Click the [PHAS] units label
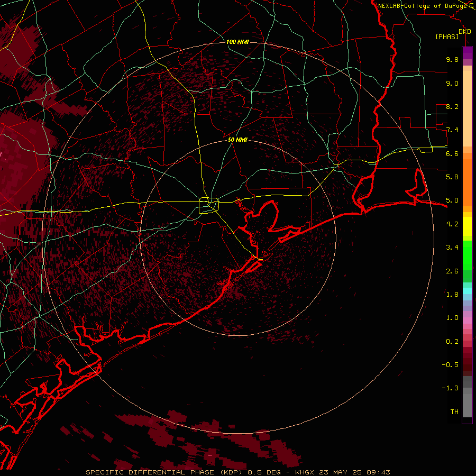Screen dimensions: 476x476 click(x=447, y=36)
